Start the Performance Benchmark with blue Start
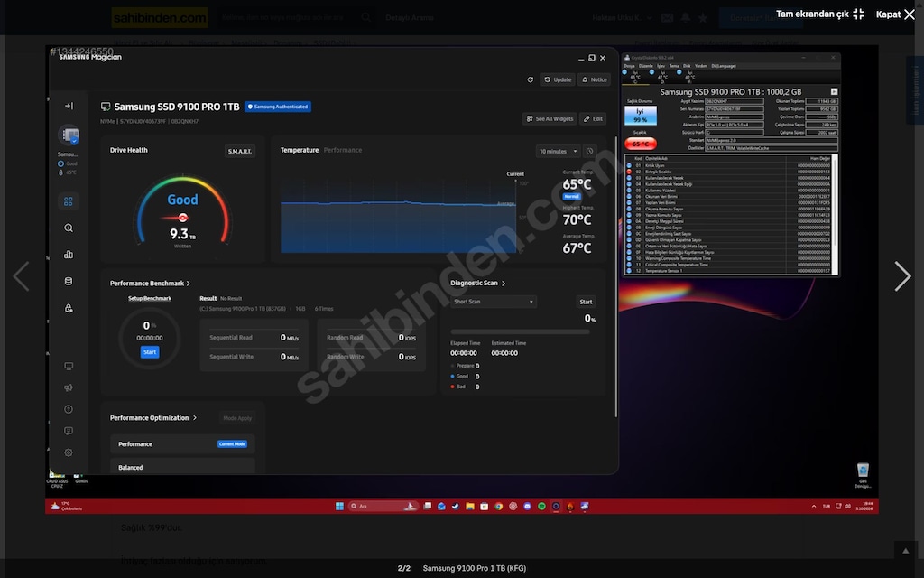Image resolution: width=924 pixels, height=578 pixels. click(150, 352)
